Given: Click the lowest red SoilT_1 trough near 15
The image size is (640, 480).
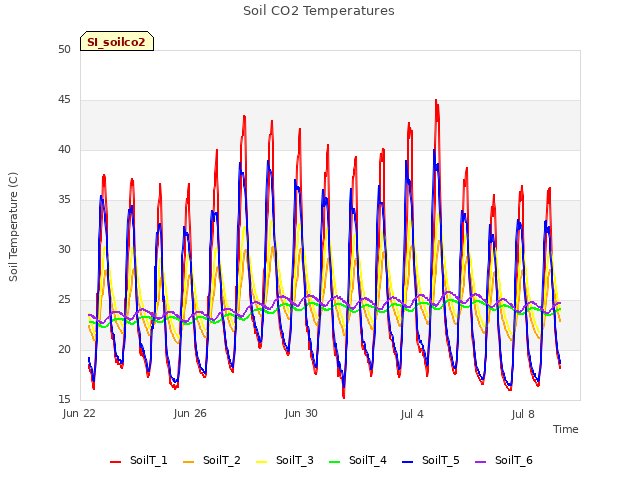Looking at the screenshot, I should (344, 396).
